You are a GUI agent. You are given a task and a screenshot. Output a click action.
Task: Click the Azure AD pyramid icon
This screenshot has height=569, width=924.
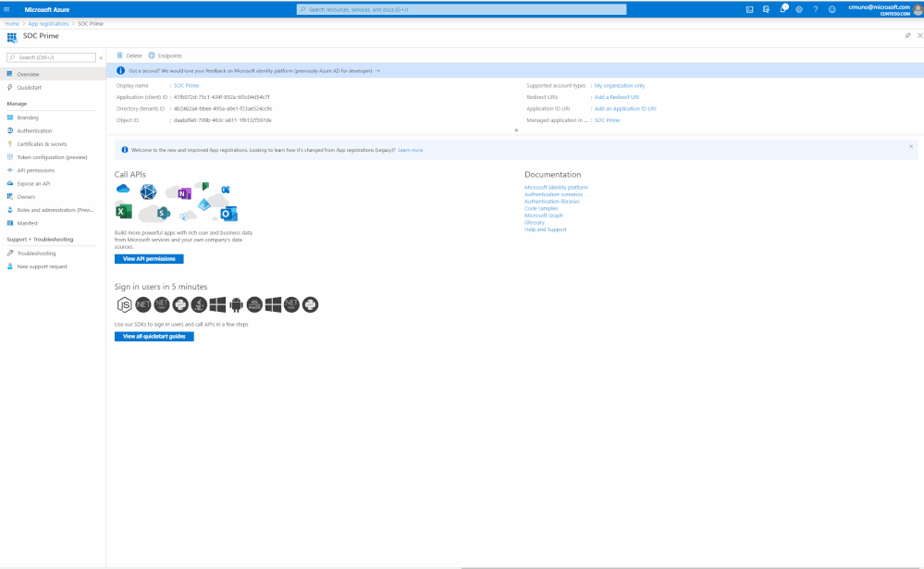tap(203, 204)
